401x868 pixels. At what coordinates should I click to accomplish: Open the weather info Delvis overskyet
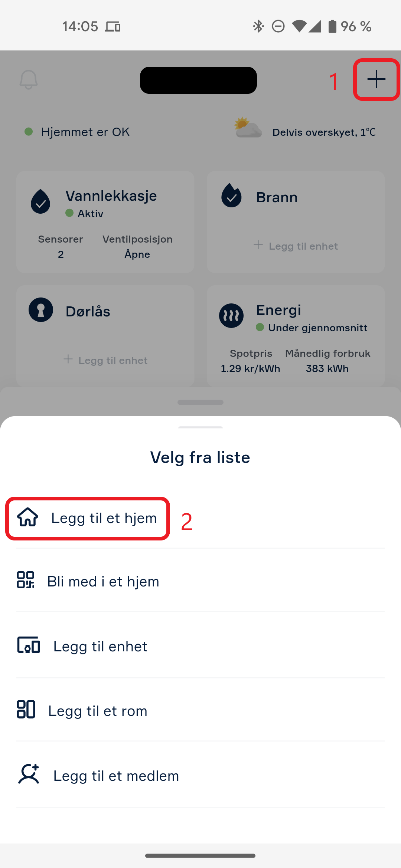point(305,130)
